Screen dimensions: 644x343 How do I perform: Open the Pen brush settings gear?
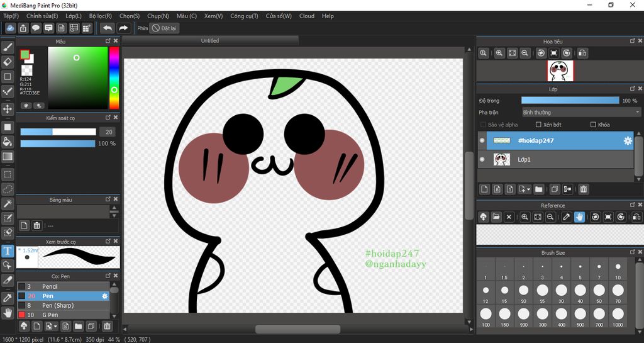pos(105,296)
